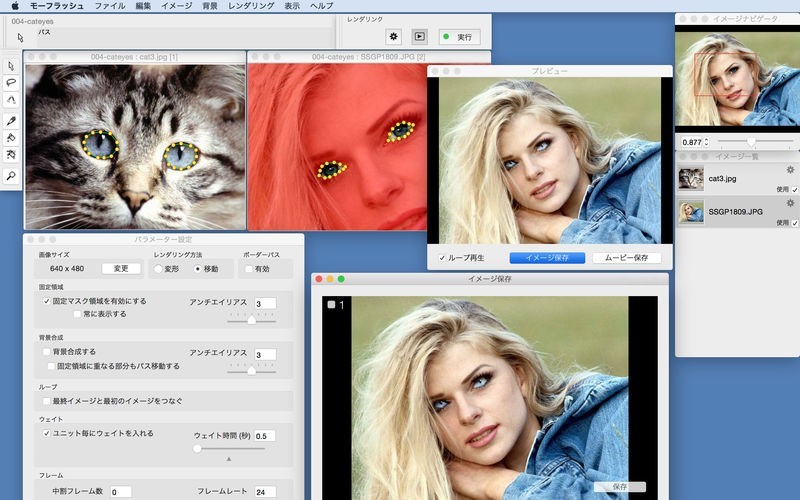Disable the 固定マスク領域を有効にする checkbox
The image size is (800, 500).
point(47,300)
